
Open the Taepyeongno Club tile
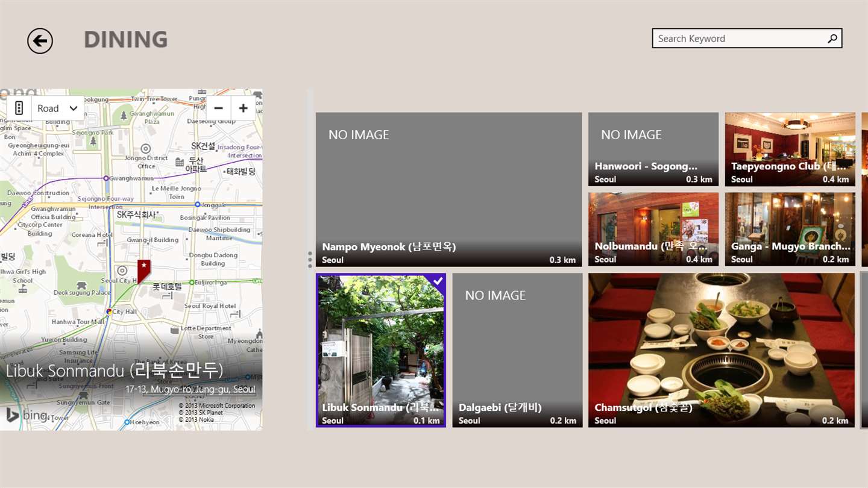pos(790,149)
